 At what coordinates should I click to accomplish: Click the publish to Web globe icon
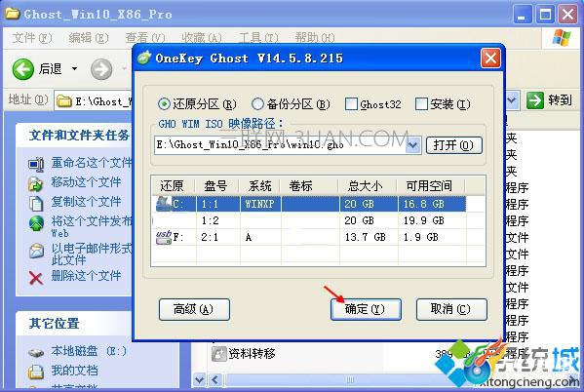(36, 223)
